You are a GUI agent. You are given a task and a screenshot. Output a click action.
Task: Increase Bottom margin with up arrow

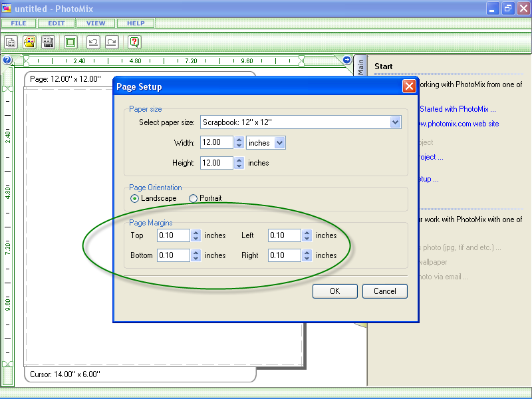(x=196, y=253)
